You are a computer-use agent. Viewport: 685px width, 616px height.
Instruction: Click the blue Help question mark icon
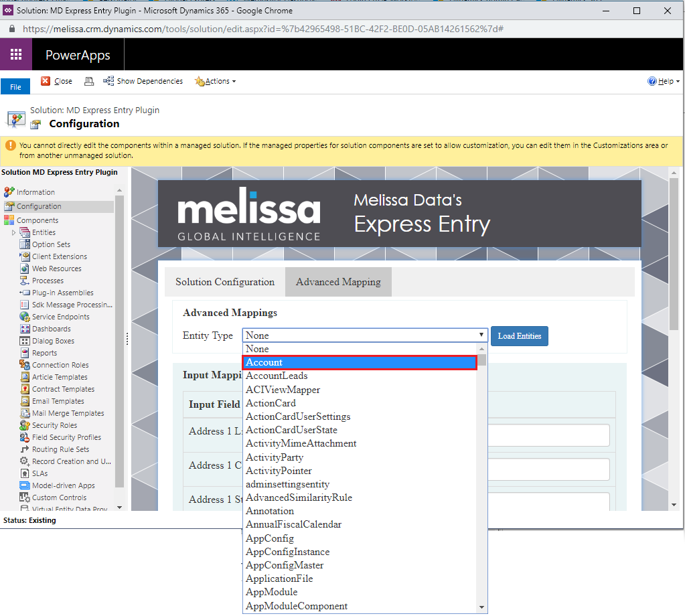pyautogui.click(x=652, y=81)
